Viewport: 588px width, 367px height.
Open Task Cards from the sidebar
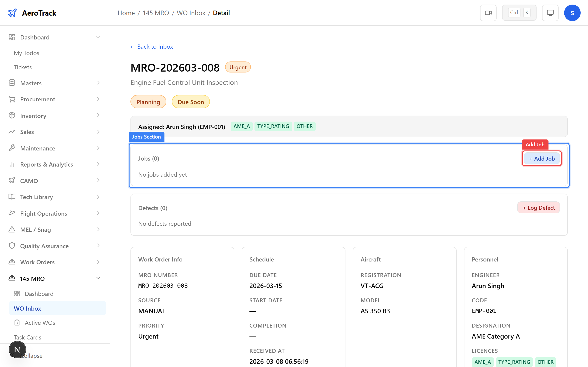point(28,337)
